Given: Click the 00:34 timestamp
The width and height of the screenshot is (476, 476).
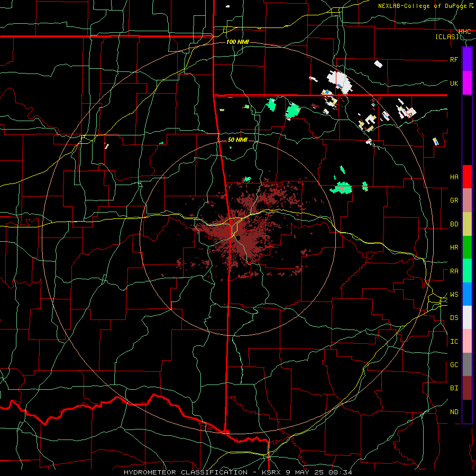Looking at the screenshot, I should (340, 472).
